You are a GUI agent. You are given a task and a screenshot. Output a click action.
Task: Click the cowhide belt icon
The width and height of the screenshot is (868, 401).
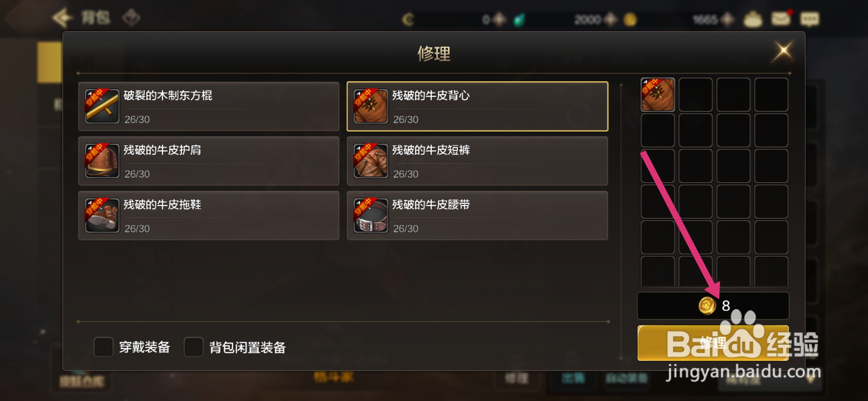click(371, 215)
